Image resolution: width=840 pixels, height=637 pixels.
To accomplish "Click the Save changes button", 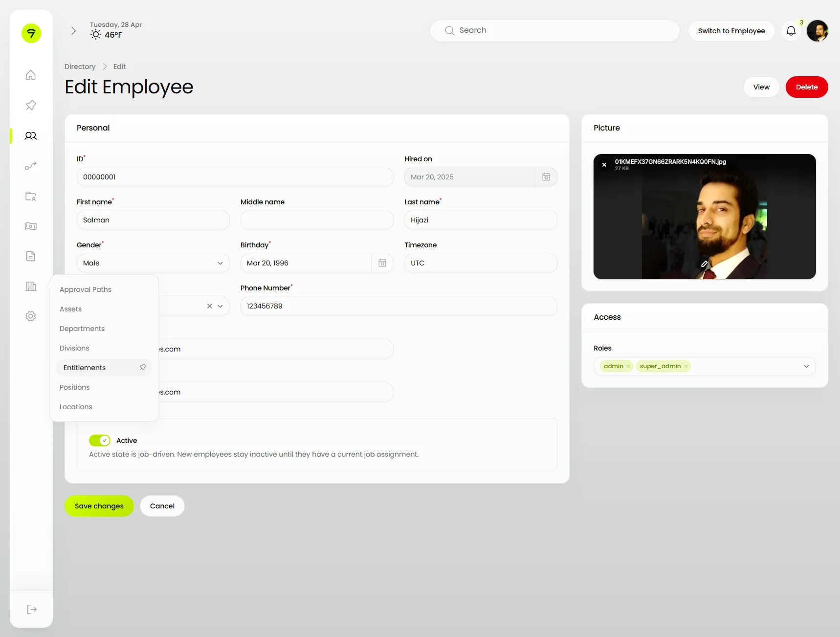I will [99, 506].
